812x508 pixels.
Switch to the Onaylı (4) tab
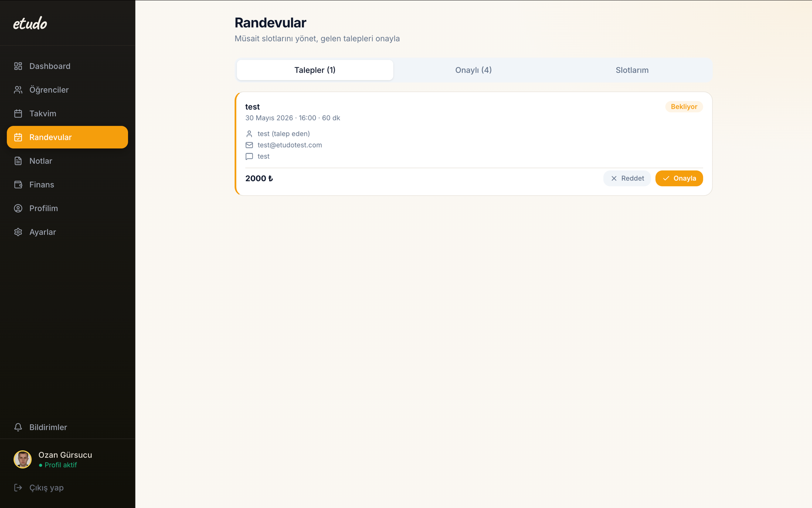click(x=473, y=70)
